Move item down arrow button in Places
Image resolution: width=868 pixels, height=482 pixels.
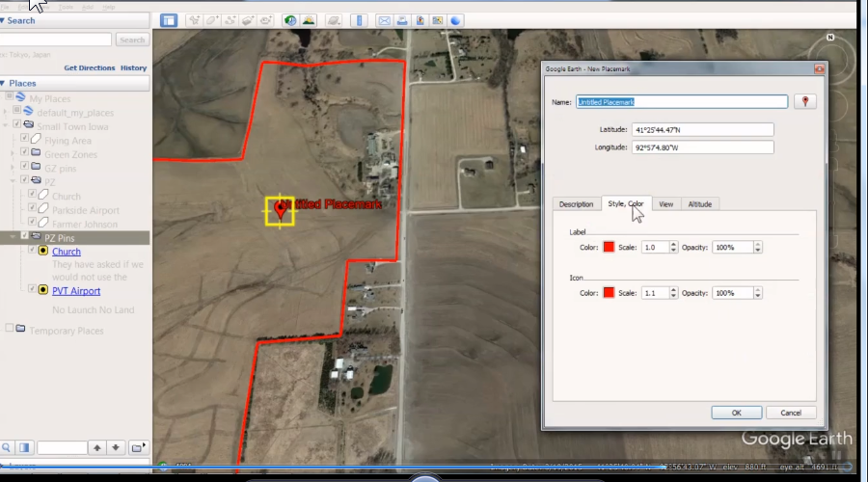point(115,447)
